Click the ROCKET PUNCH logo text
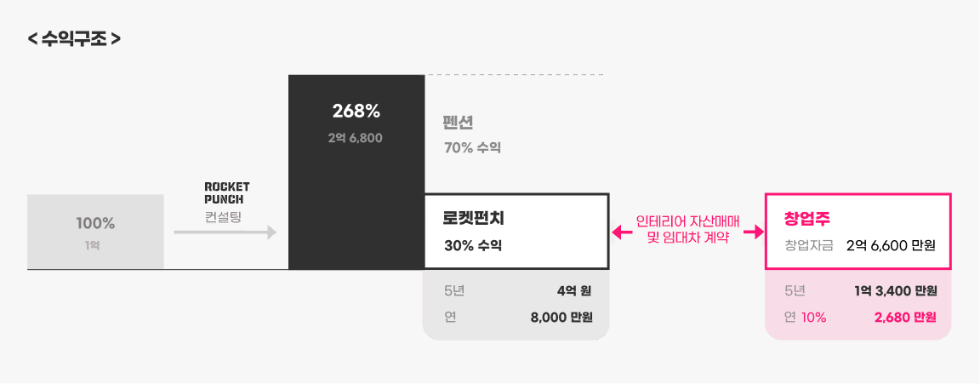This screenshot has width=980, height=384. (x=227, y=192)
